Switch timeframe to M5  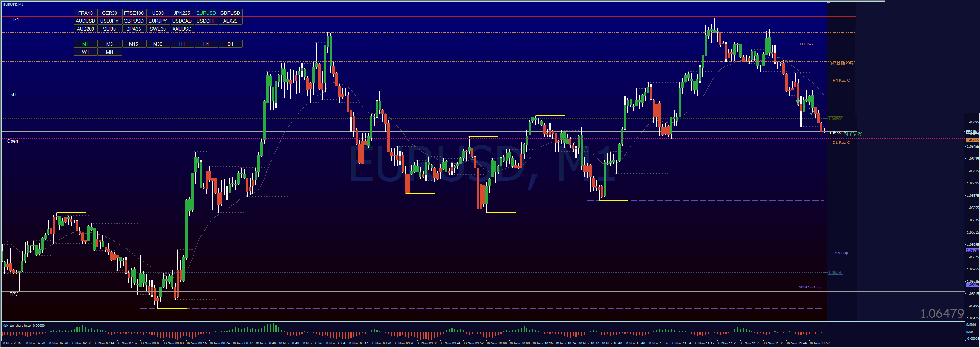pos(110,44)
